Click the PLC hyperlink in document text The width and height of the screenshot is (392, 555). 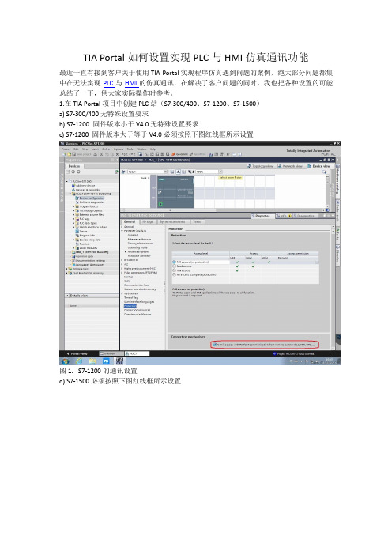[108, 83]
